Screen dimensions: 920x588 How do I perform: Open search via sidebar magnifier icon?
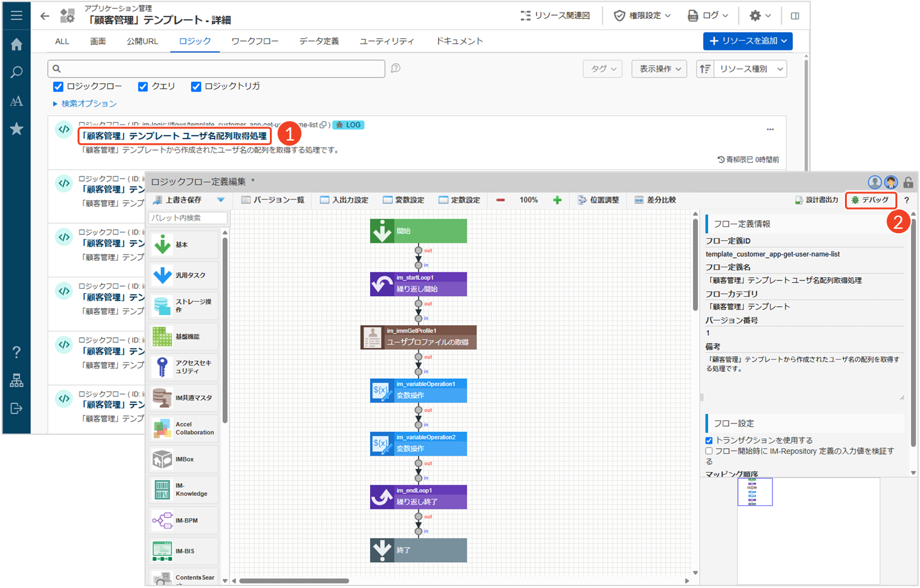click(x=16, y=72)
